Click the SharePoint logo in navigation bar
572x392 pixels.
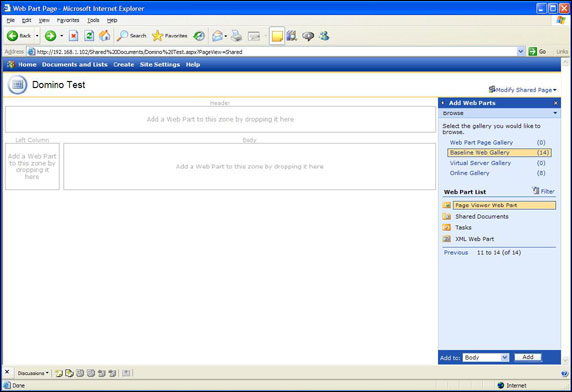[11, 65]
